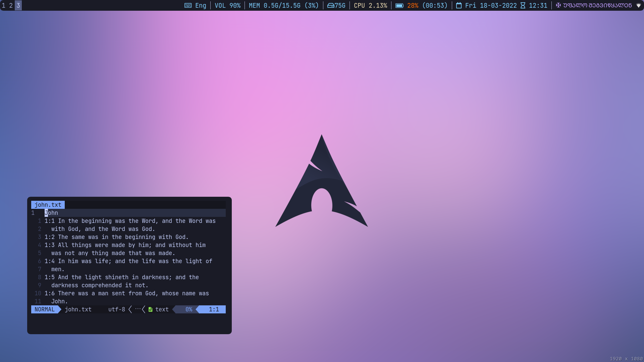The width and height of the screenshot is (644, 362).
Task: Place cursor on verse 1:3 line
Action: point(125,245)
